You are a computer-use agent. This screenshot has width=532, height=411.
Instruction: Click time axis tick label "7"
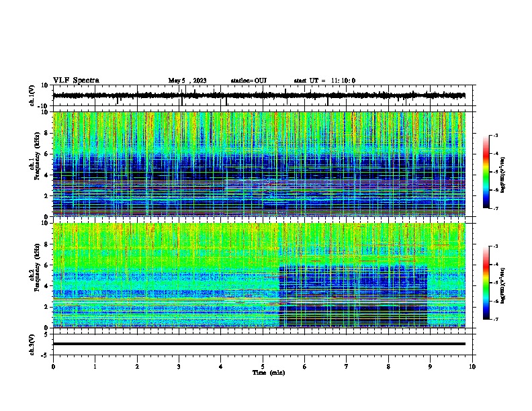tap(347, 367)
